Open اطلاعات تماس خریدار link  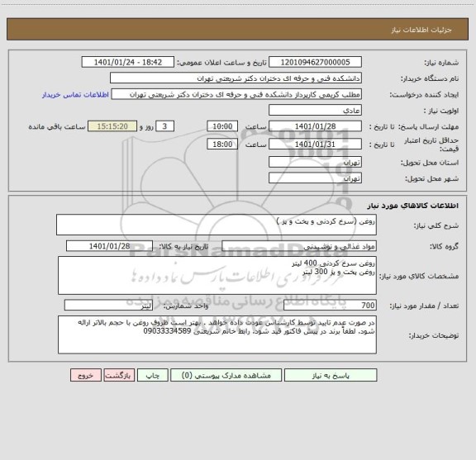[75, 95]
